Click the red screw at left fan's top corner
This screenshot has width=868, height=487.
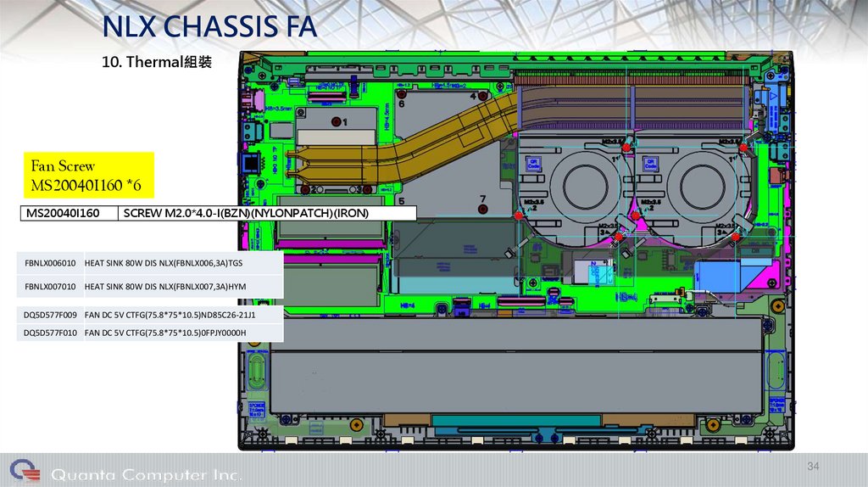[626, 148]
